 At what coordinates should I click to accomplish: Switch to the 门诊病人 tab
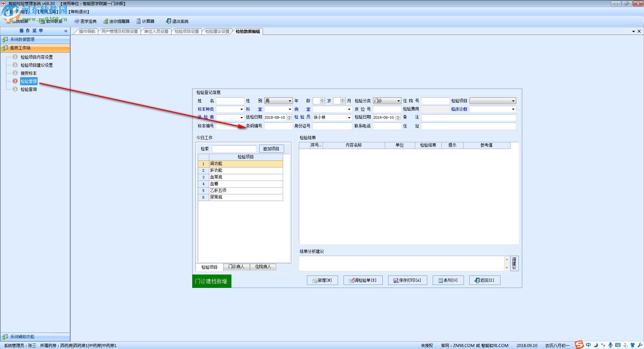(x=236, y=267)
